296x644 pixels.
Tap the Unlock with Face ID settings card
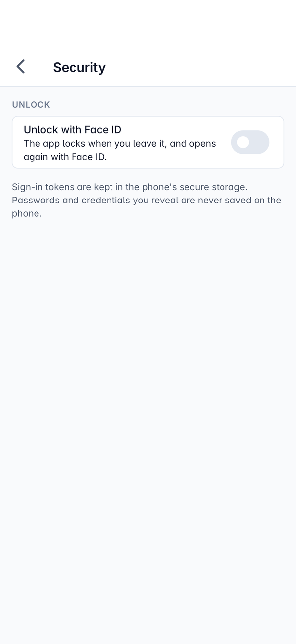click(x=148, y=142)
